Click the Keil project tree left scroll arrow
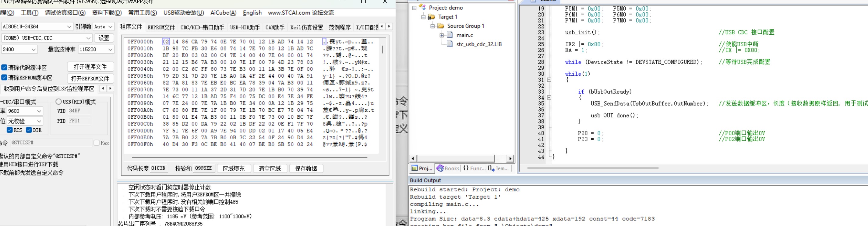The image size is (868, 226). 413,158
